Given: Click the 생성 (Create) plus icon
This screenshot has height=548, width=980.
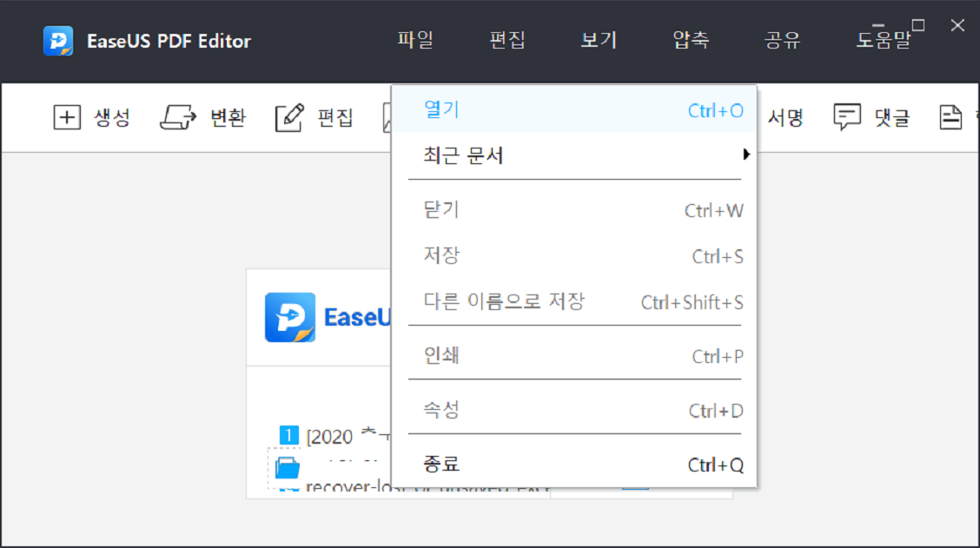Looking at the screenshot, I should (66, 118).
